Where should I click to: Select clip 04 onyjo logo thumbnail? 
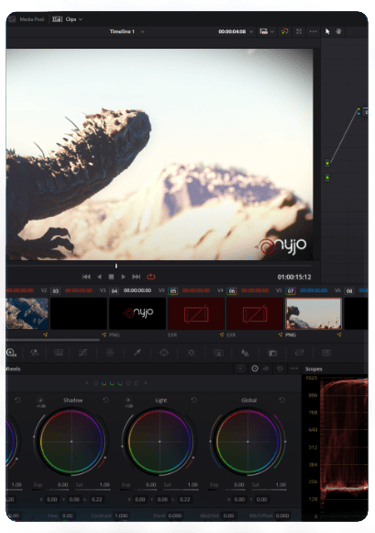[137, 313]
